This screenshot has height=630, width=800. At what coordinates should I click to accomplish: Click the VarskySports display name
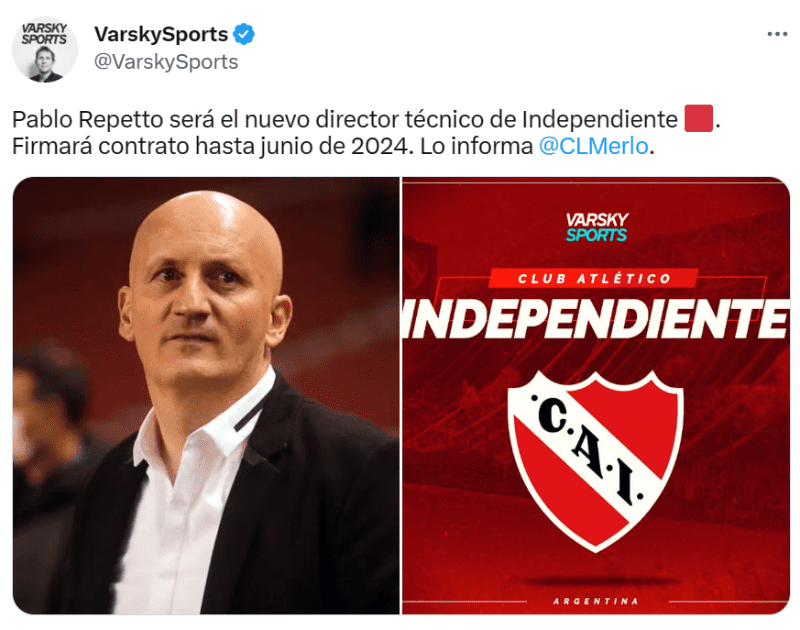pos(161,34)
